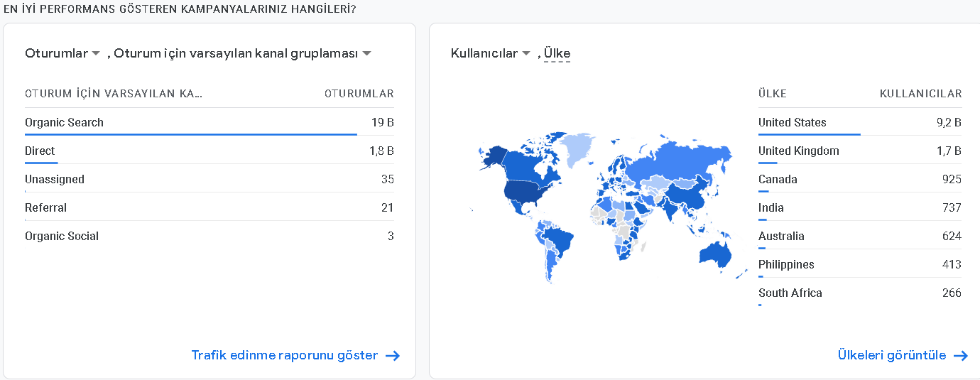The width and height of the screenshot is (980, 380).
Task: Click the Organic Search blue progress bar
Action: coord(191,134)
